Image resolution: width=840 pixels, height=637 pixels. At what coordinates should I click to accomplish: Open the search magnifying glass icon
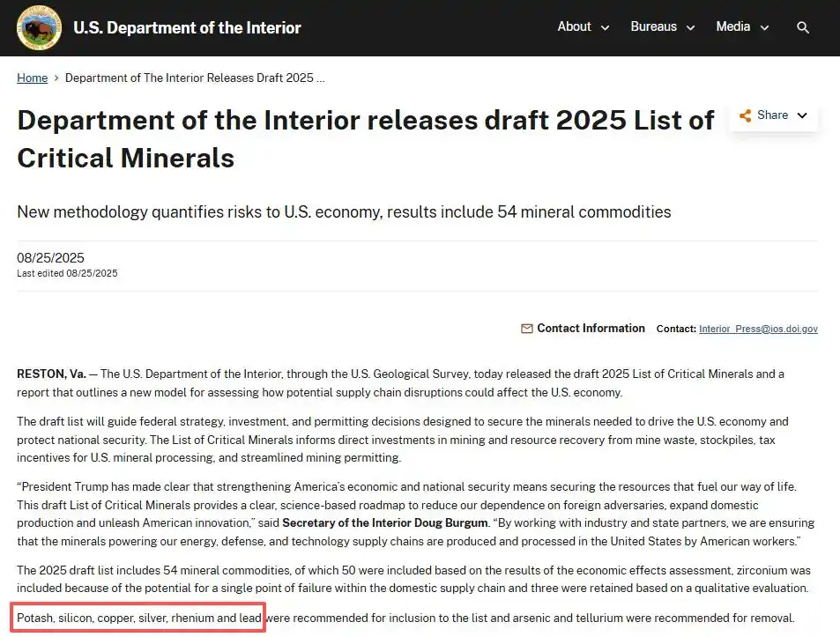802,27
